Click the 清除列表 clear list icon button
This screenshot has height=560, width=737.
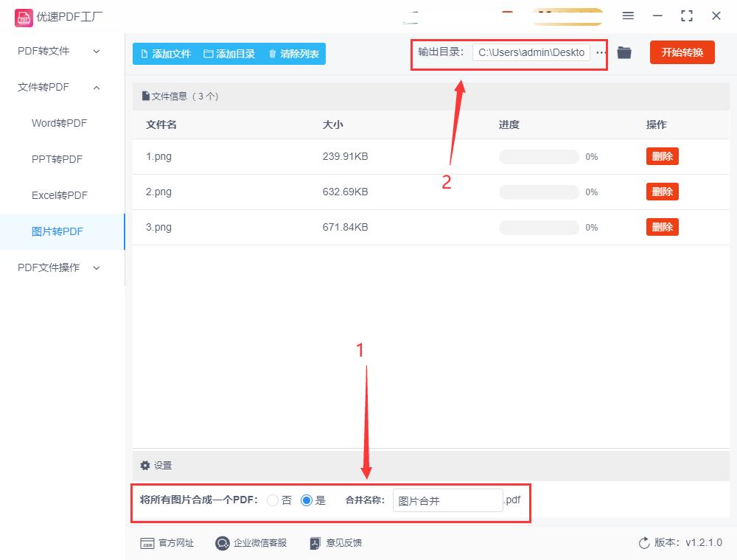271,53
